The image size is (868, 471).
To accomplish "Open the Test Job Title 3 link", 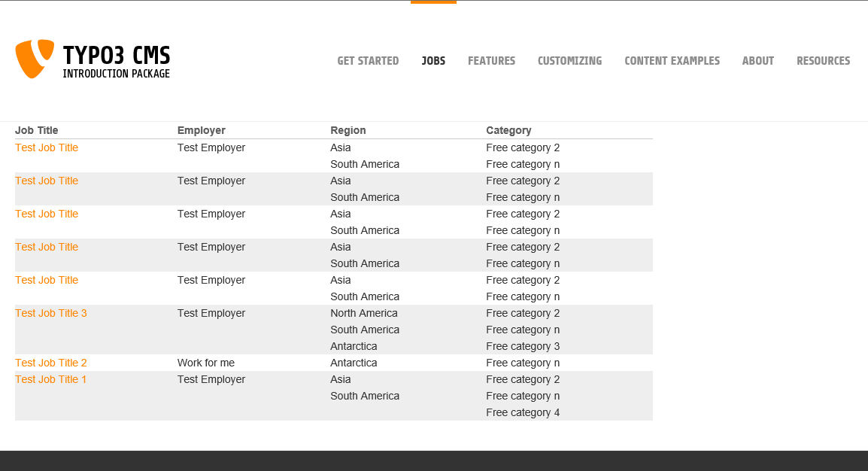I will pyautogui.click(x=51, y=313).
